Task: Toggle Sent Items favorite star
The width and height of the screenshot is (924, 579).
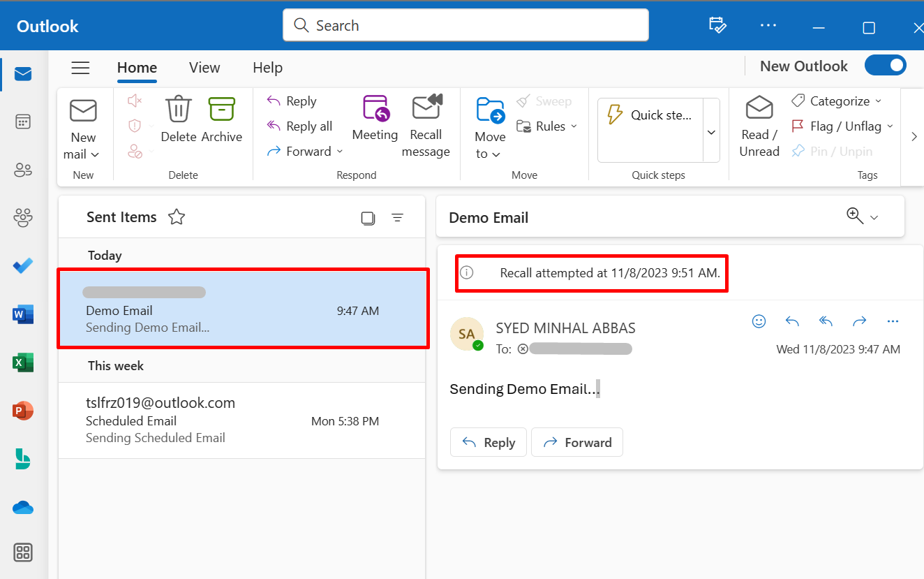Action: (x=177, y=217)
